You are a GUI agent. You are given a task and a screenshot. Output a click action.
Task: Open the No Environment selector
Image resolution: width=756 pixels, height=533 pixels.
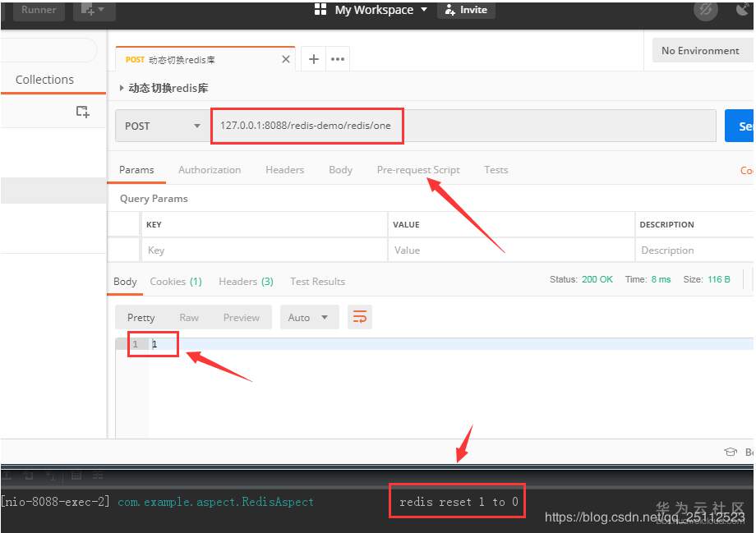pos(703,51)
